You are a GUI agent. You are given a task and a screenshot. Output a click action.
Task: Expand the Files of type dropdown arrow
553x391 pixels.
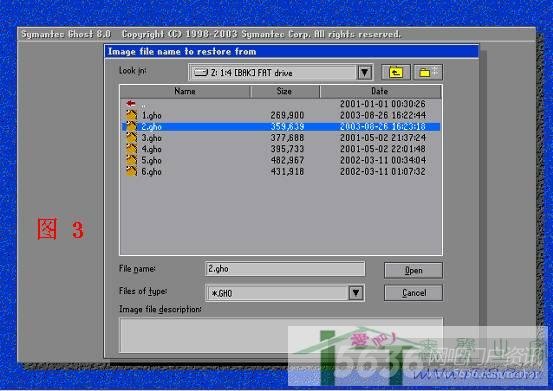[356, 293]
